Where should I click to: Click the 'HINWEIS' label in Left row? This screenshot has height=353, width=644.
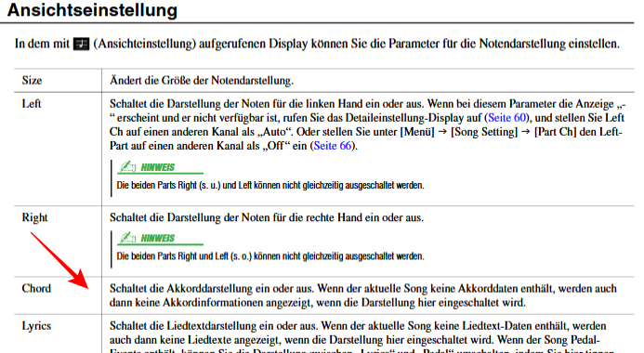tap(158, 167)
